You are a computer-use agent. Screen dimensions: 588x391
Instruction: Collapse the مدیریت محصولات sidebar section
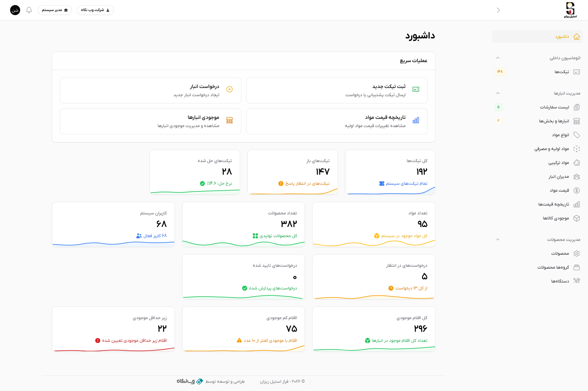tap(498, 240)
